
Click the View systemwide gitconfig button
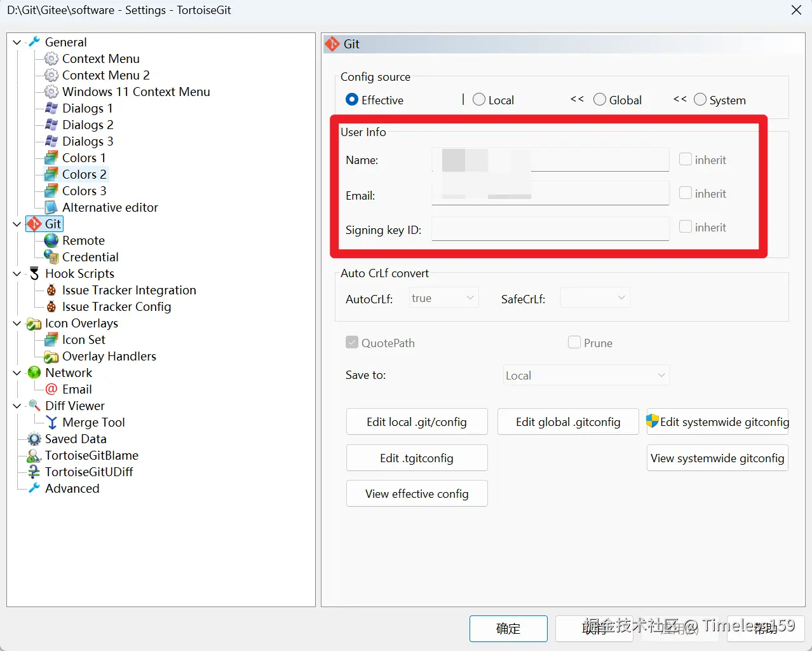click(717, 458)
